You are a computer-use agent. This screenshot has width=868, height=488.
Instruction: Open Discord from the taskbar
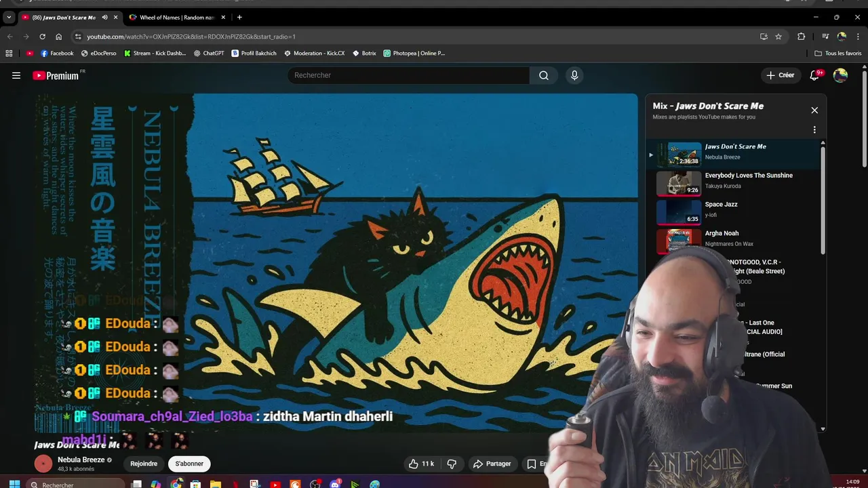pyautogui.click(x=335, y=484)
